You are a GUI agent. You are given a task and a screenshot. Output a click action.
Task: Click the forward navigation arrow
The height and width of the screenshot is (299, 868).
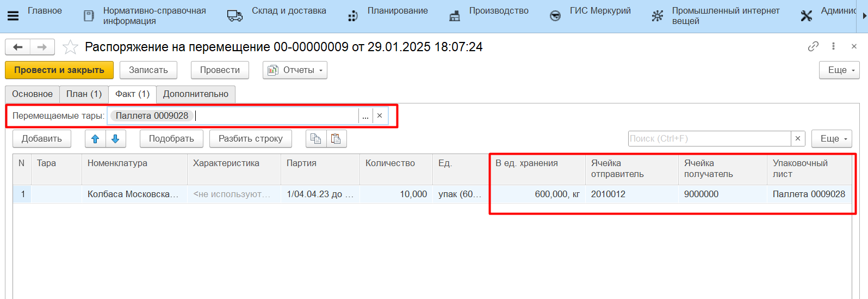point(42,47)
